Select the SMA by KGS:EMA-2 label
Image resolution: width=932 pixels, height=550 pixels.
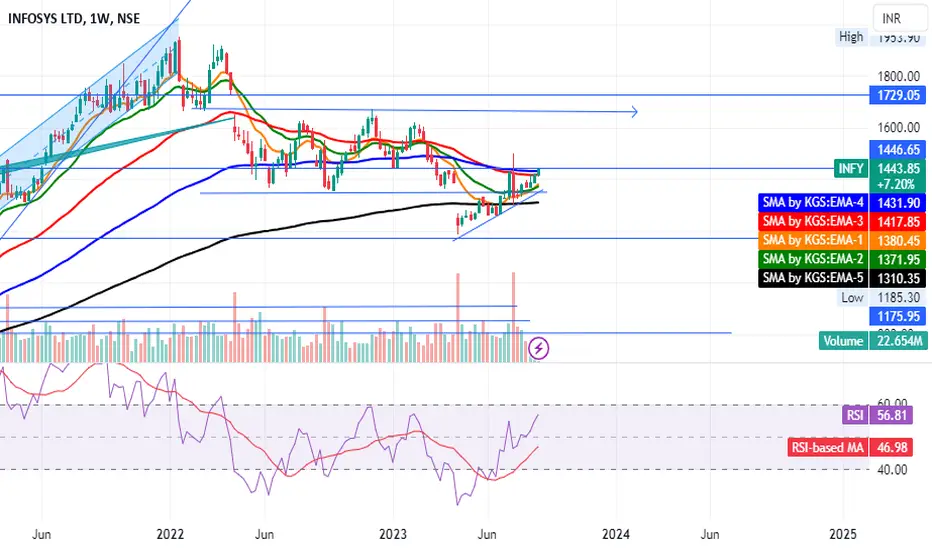pyautogui.click(x=813, y=259)
